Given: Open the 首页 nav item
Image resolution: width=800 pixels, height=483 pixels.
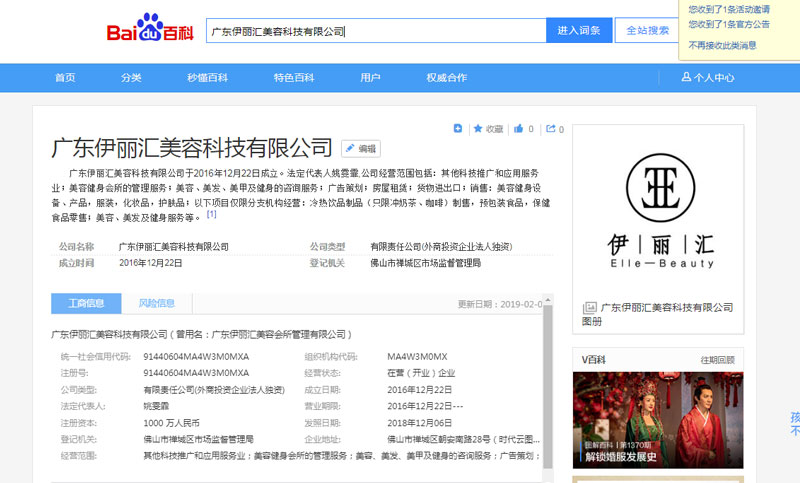Looking at the screenshot, I should (x=65, y=78).
